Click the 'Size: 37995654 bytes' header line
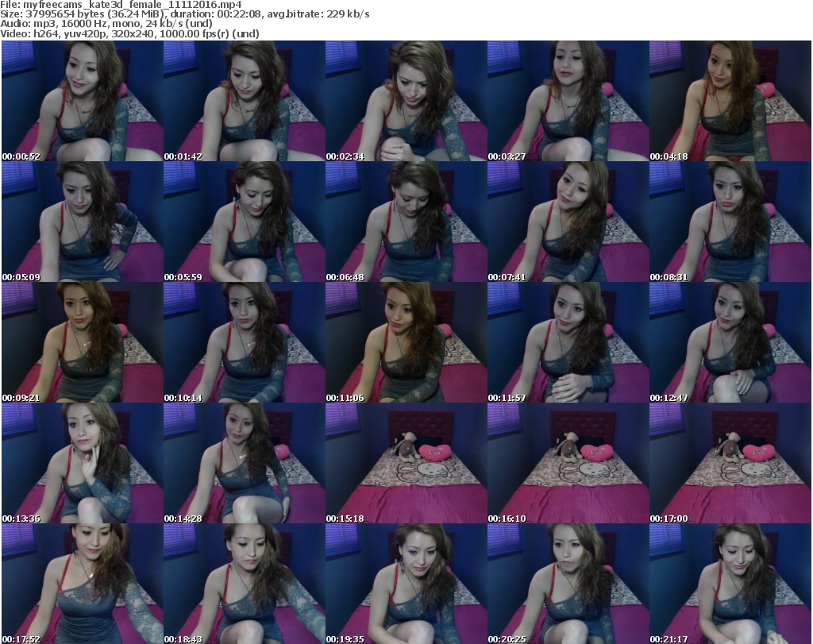 (184, 14)
